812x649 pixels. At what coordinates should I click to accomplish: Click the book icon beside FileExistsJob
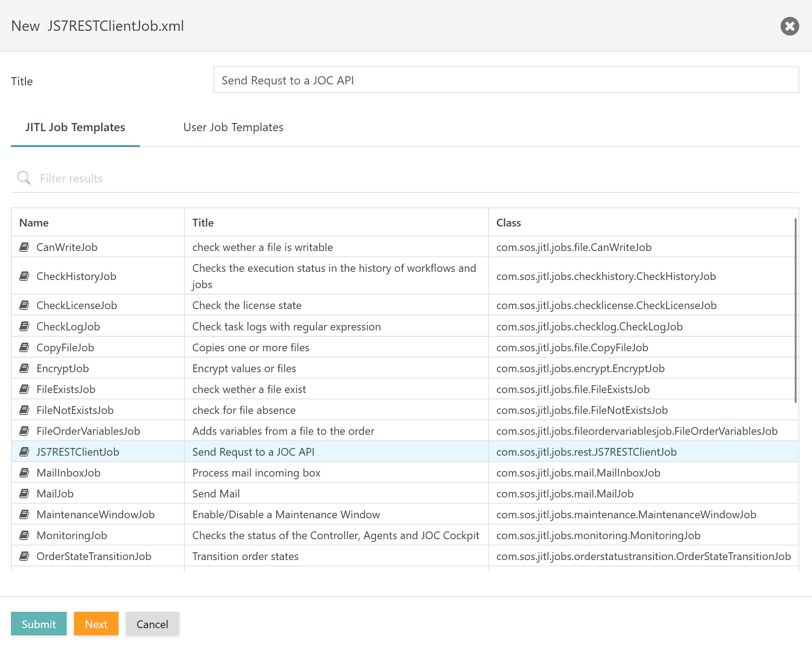(x=25, y=389)
